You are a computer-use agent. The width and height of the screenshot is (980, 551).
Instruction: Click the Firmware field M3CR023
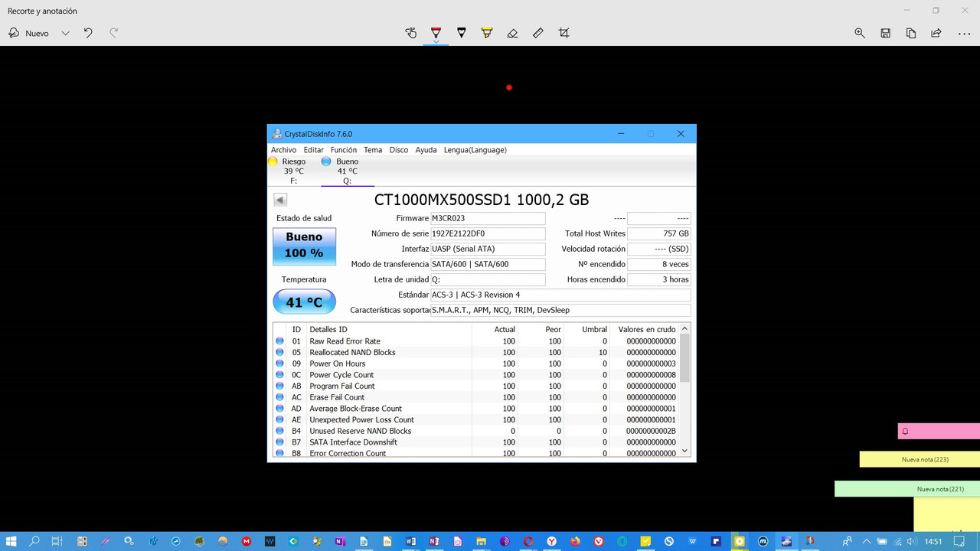[x=488, y=218]
